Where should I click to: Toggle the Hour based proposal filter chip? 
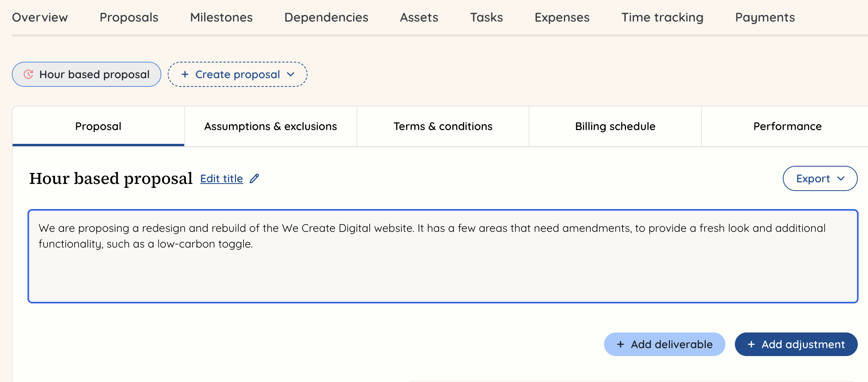(x=86, y=74)
